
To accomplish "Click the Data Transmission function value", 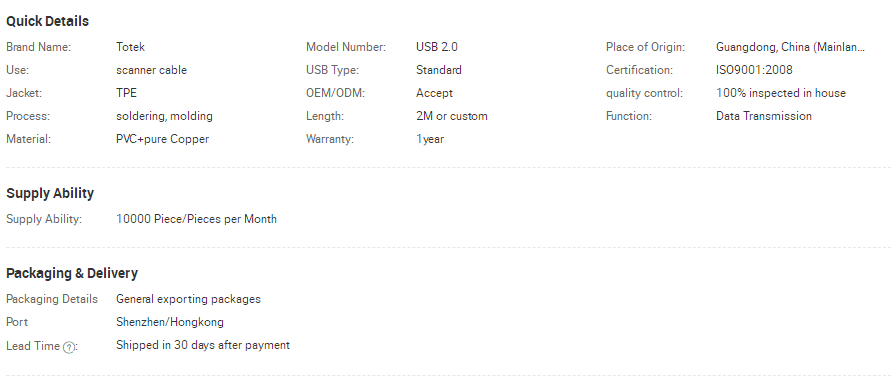I will pos(763,116).
